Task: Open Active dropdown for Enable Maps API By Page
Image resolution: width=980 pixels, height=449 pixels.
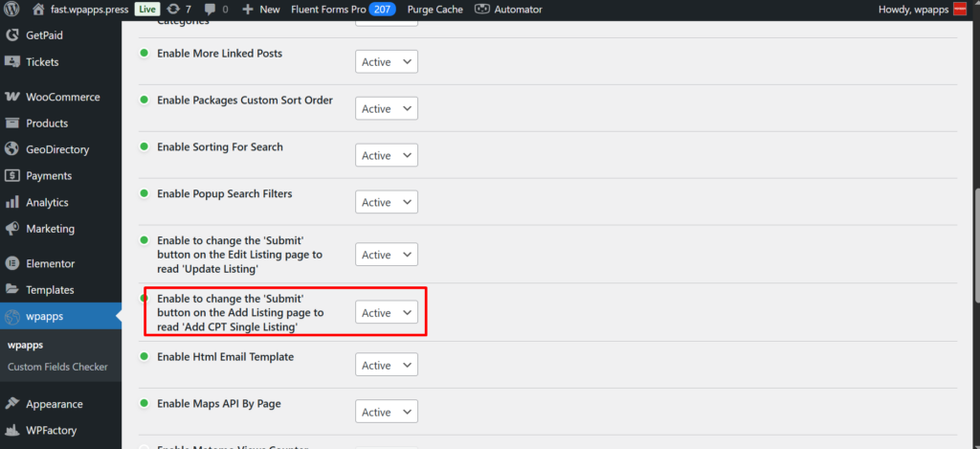Action: (387, 412)
